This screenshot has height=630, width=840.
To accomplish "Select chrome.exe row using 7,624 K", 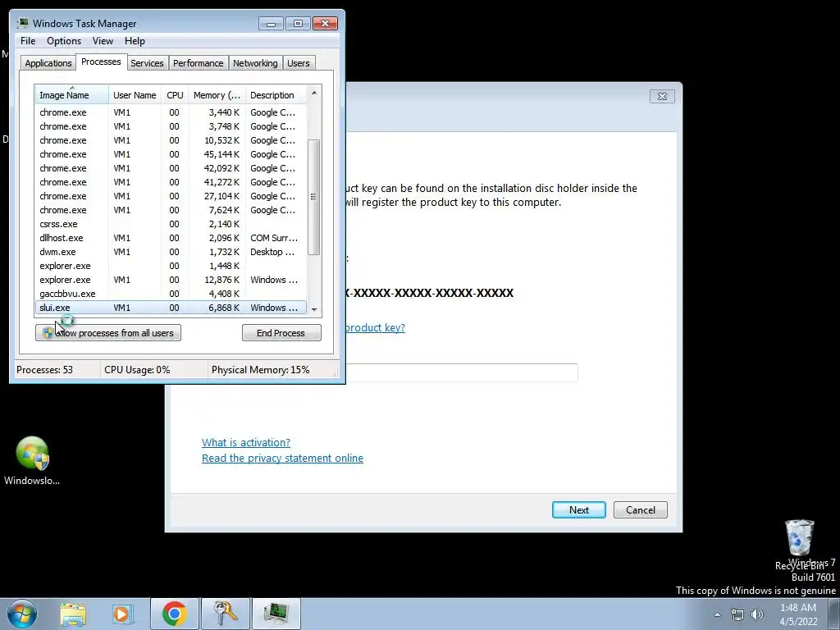I will 171,210.
